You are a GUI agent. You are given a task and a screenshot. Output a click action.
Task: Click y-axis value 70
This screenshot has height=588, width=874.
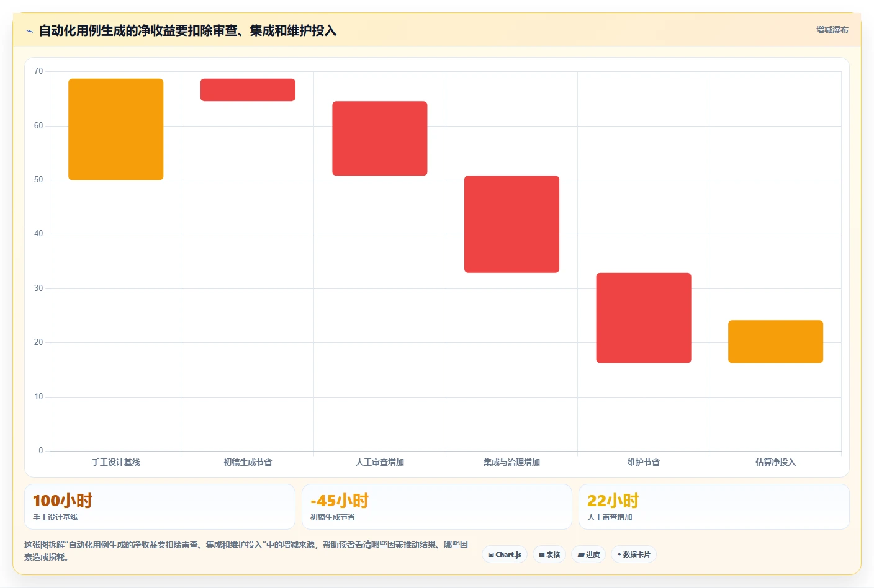(x=38, y=71)
